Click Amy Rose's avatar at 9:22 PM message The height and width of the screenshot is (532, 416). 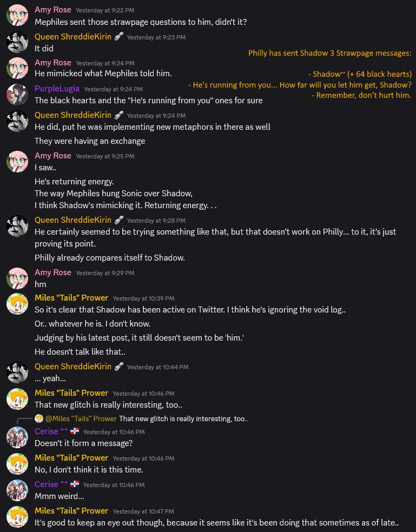[17, 15]
